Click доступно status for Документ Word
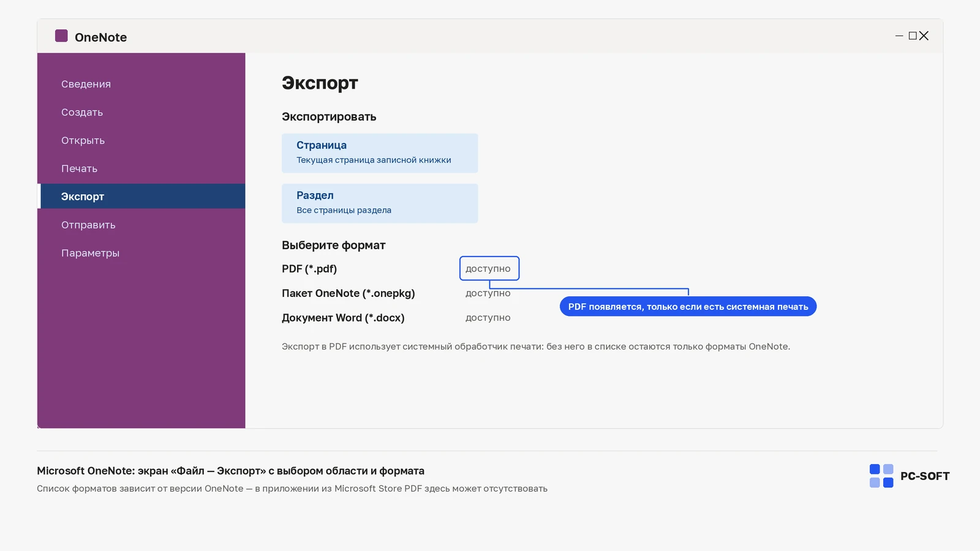 pos(488,318)
